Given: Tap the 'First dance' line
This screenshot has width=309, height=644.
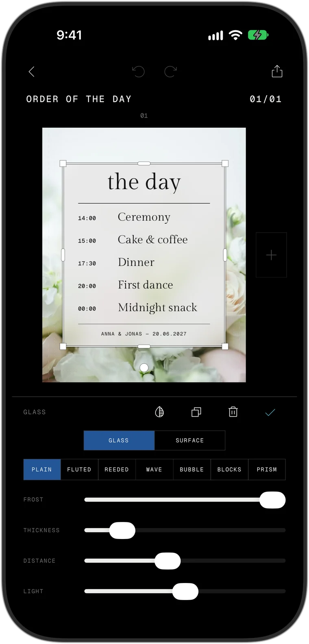Looking at the screenshot, I should [x=146, y=285].
